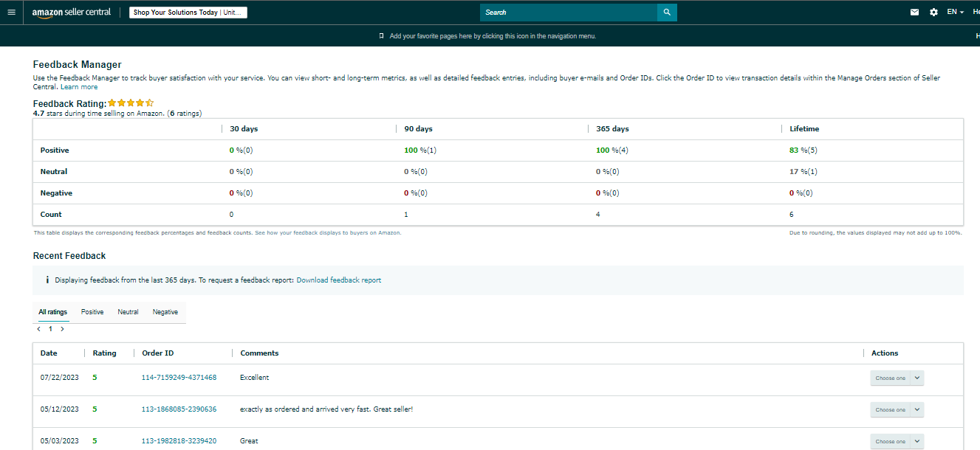Click the Positive row label
The width and height of the screenshot is (980, 450).
(55, 150)
